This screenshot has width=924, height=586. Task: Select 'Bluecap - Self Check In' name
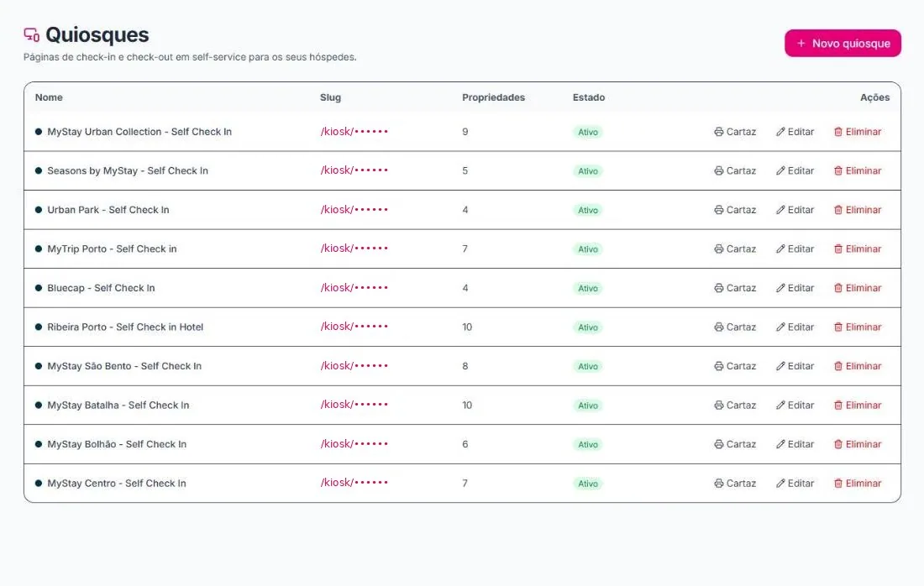(x=102, y=288)
